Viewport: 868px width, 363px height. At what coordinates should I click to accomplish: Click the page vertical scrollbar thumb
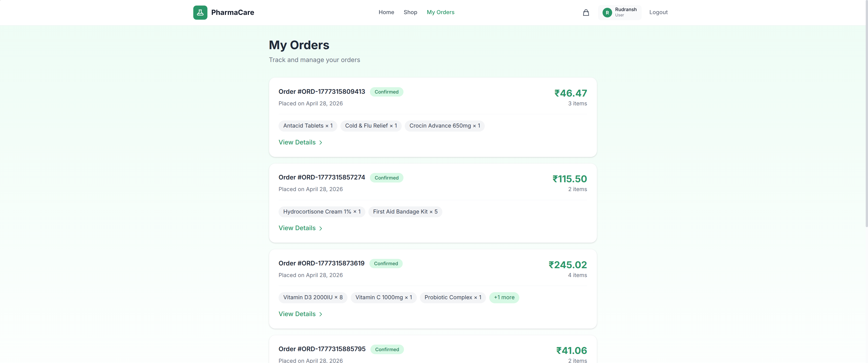[866, 113]
